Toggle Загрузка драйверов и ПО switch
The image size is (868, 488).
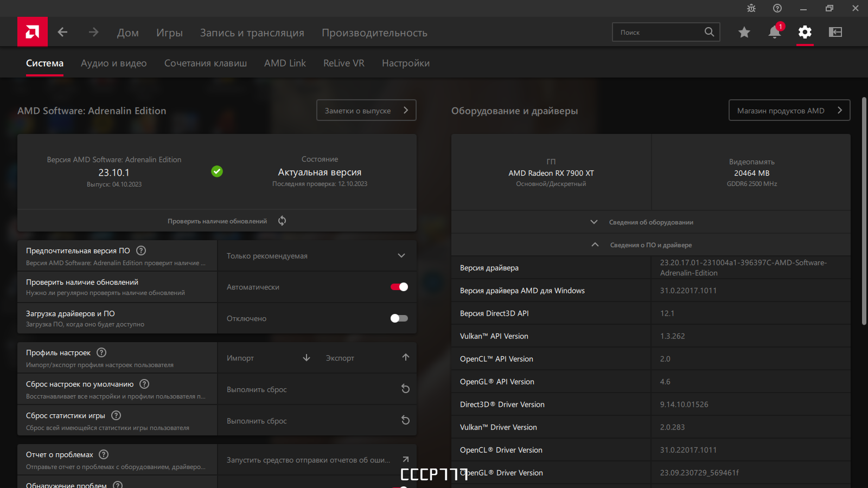coord(399,318)
